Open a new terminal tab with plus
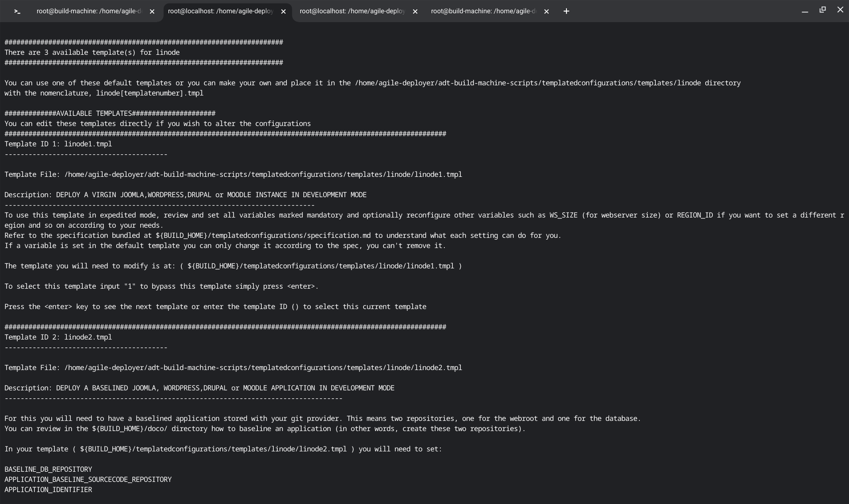This screenshot has width=849, height=504. pos(566,11)
